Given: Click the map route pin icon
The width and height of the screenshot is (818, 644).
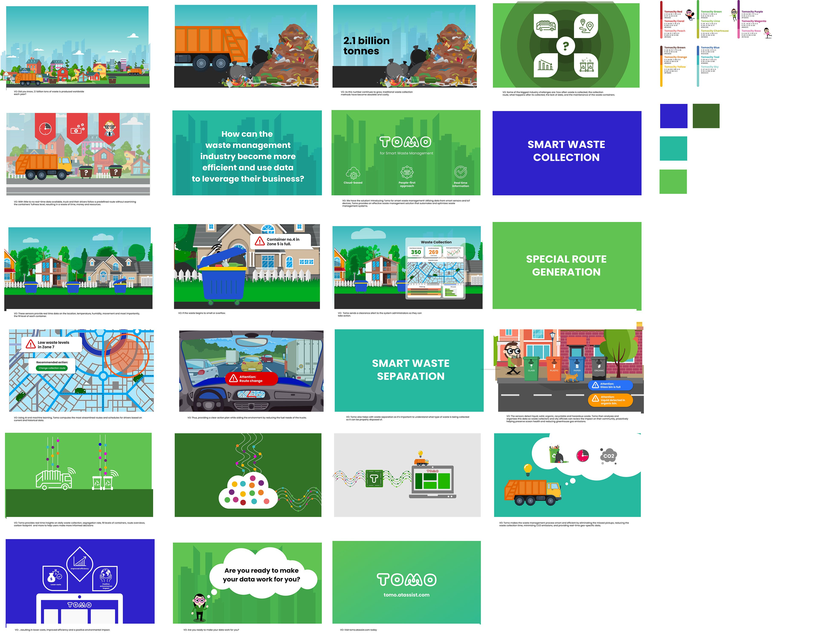Looking at the screenshot, I should (586, 26).
